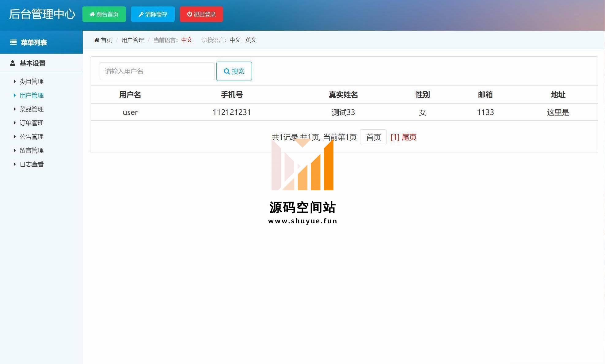The image size is (605, 364).
Task: Switch language to 中文 after 切换语言
Action: pos(235,40)
